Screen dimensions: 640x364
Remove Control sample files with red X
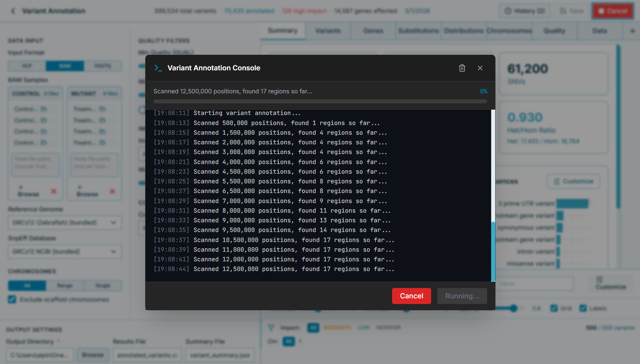coord(53,191)
